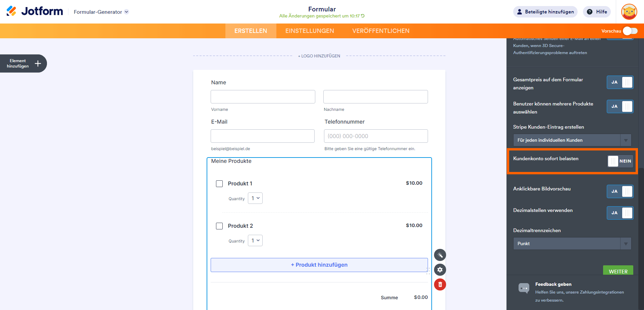Enable Kundenkonto sofort belasten toggle
Screen dimensions: 644x310
(620, 161)
